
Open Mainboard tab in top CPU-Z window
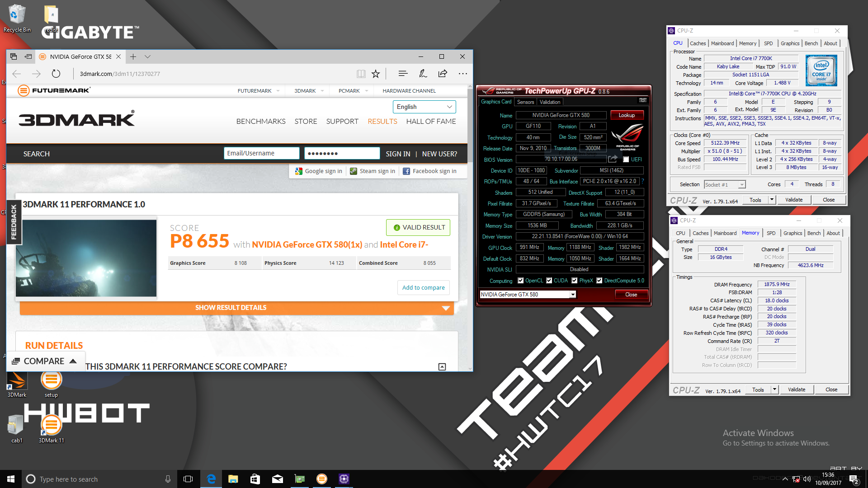(722, 43)
